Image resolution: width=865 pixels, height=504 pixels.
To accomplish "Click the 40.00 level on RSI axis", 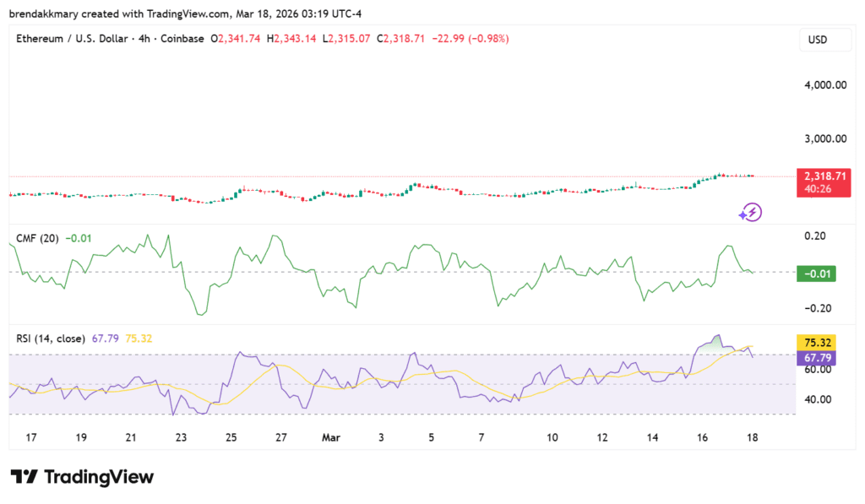I will point(818,399).
